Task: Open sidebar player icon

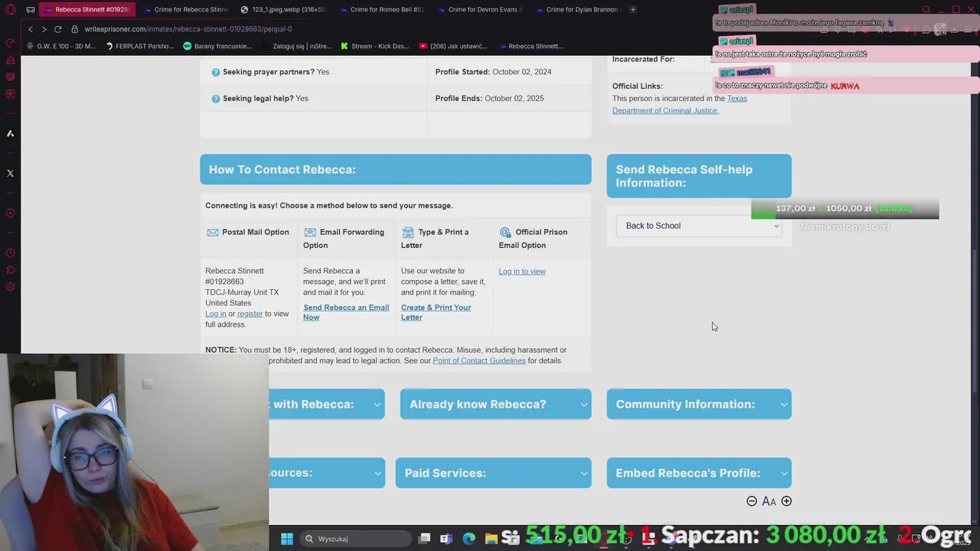Action: (x=10, y=213)
